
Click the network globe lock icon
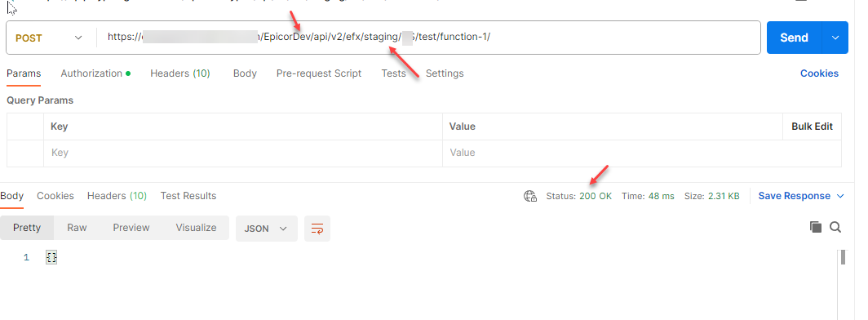[530, 196]
